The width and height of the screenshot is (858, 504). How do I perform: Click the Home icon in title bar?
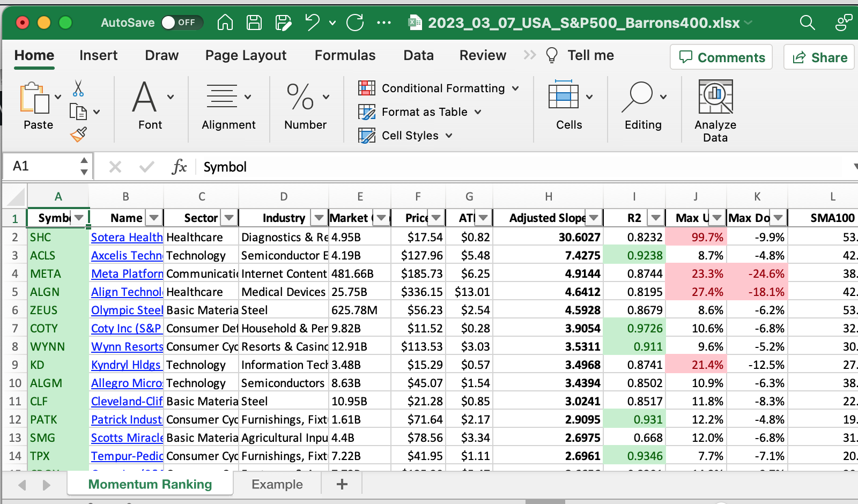(225, 23)
